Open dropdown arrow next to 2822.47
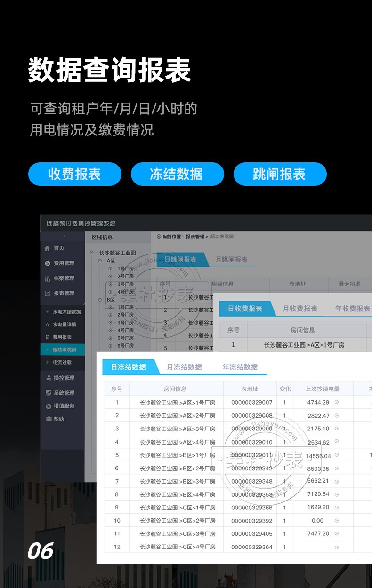The image size is (372, 588). (x=337, y=416)
